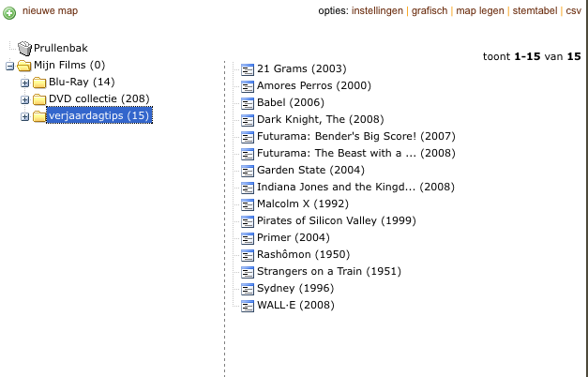The image size is (588, 377).
Task: Collapse the Mijn Films folder
Action: point(9,66)
